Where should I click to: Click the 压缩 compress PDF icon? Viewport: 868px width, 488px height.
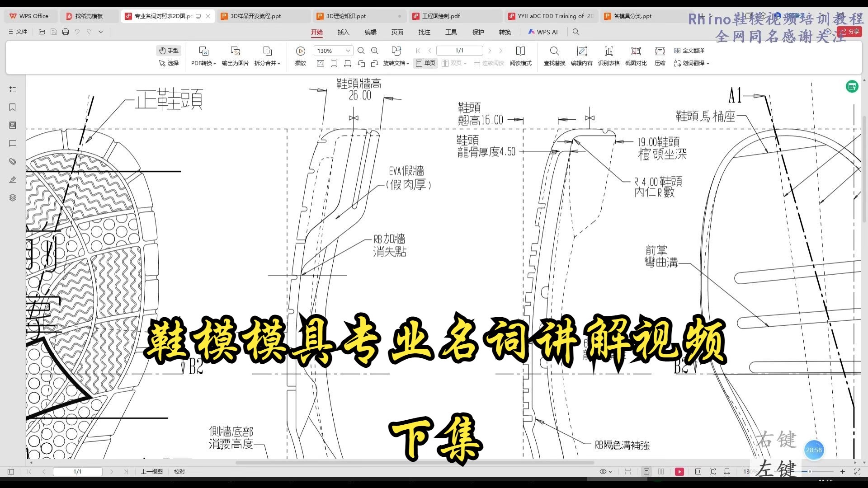point(659,56)
